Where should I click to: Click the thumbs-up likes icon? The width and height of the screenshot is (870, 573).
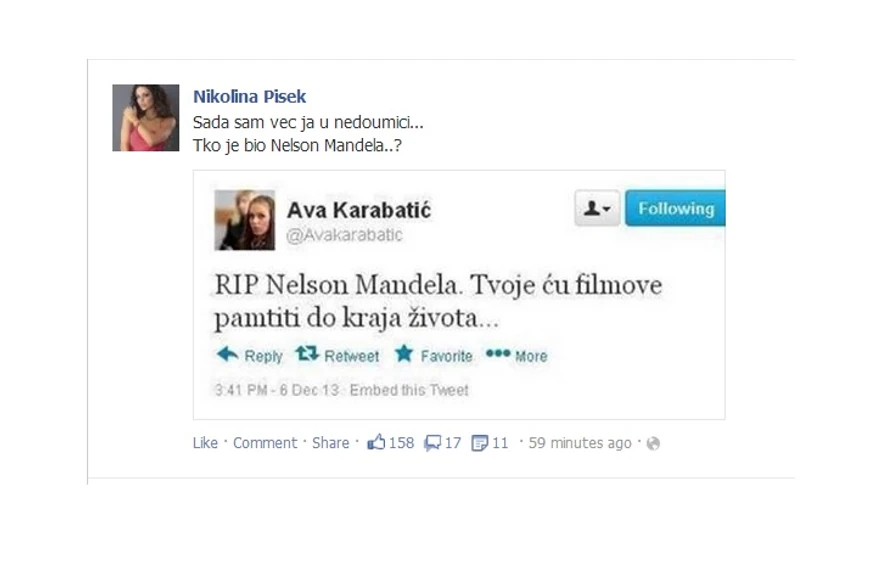pyautogui.click(x=376, y=442)
